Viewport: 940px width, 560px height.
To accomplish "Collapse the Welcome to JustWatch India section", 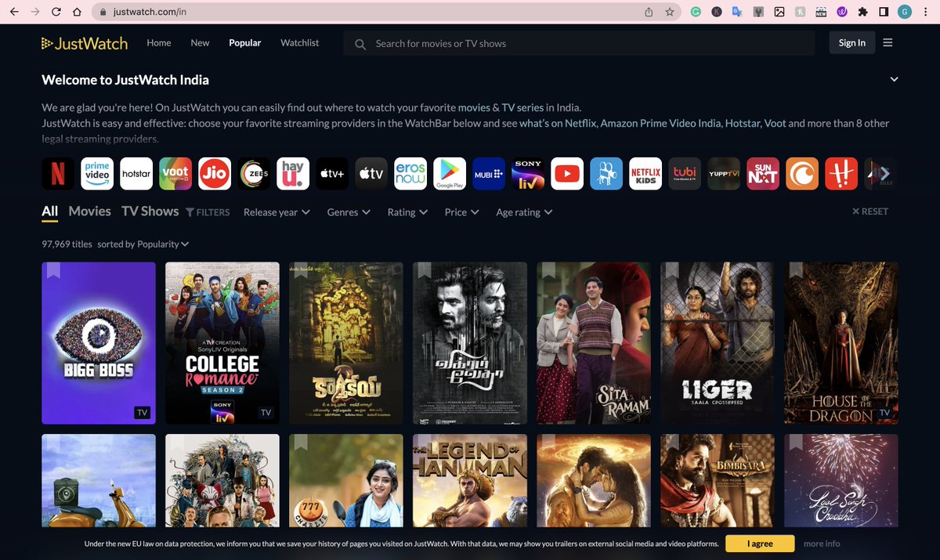I will coord(894,80).
